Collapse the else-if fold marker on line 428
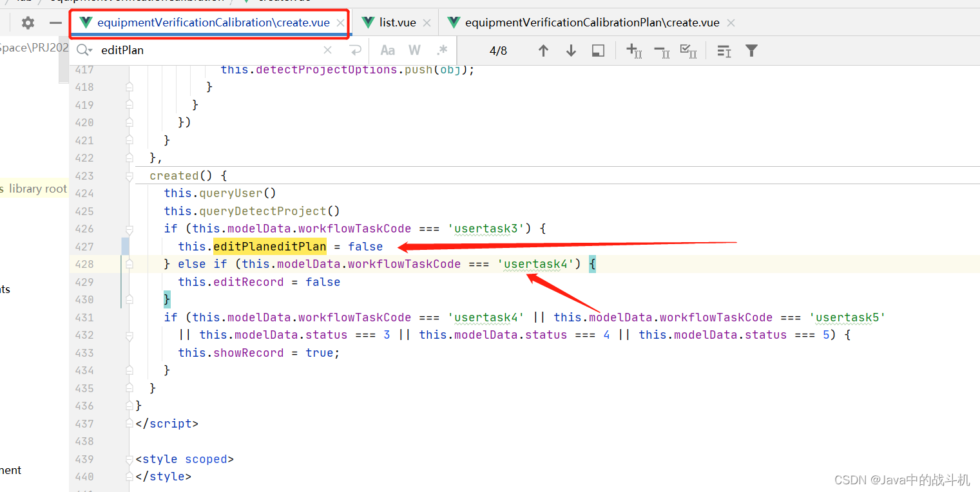The height and width of the screenshot is (492, 980). 130,264
